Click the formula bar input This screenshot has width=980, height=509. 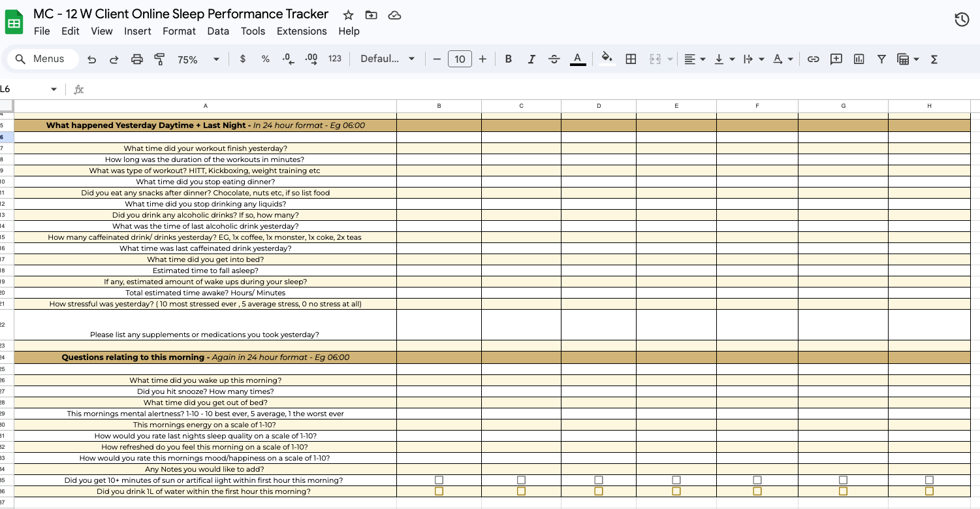532,90
